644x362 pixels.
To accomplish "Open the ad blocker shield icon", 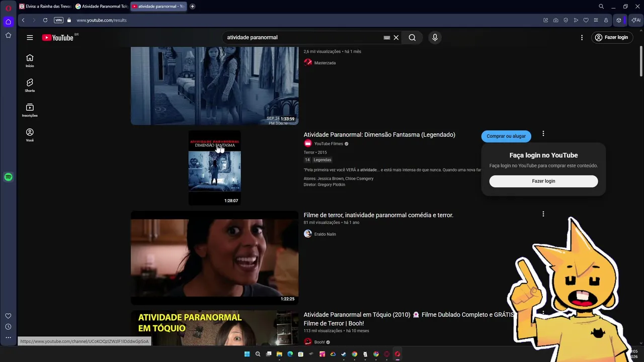I will 566,20.
